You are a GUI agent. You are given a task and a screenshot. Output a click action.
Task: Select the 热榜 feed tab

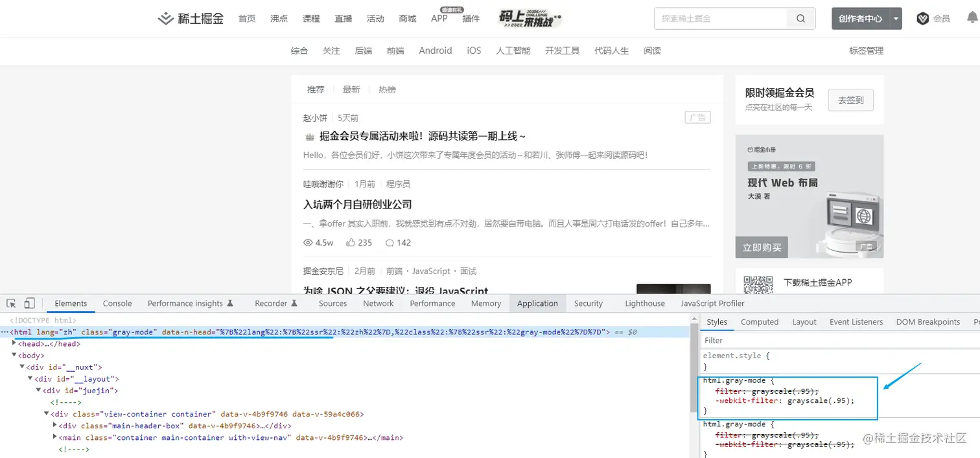click(387, 89)
